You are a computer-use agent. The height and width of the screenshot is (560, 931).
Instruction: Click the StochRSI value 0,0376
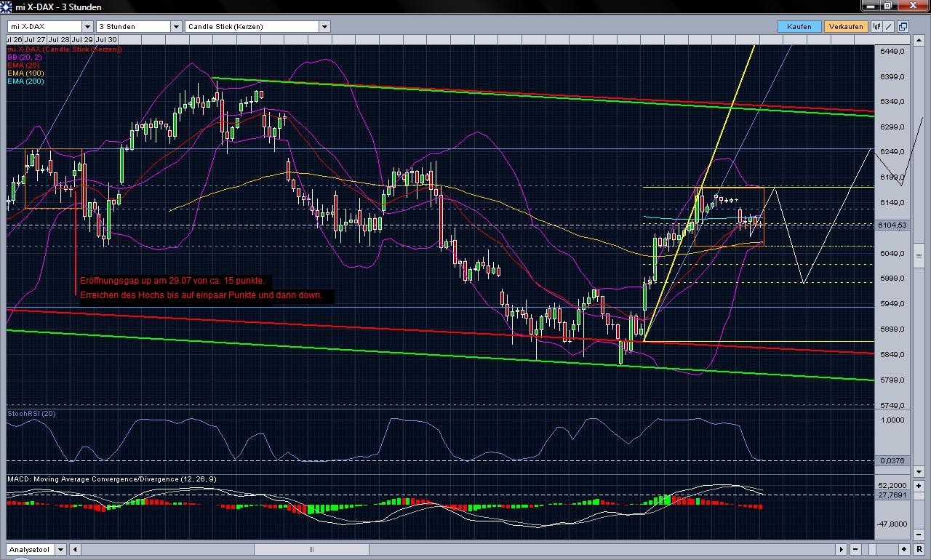893,461
